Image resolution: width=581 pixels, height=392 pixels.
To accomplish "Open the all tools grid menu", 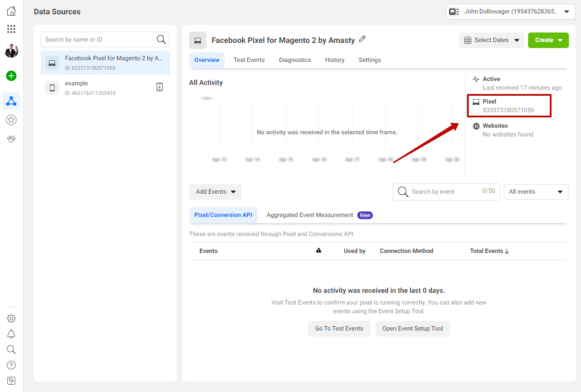I will click(11, 29).
